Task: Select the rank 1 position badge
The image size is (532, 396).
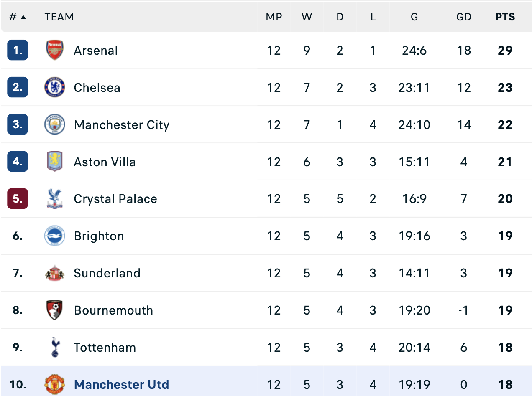Action: point(17,50)
